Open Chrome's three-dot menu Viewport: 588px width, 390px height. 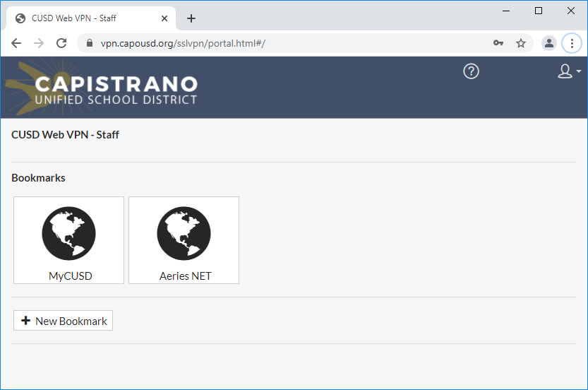pos(572,43)
